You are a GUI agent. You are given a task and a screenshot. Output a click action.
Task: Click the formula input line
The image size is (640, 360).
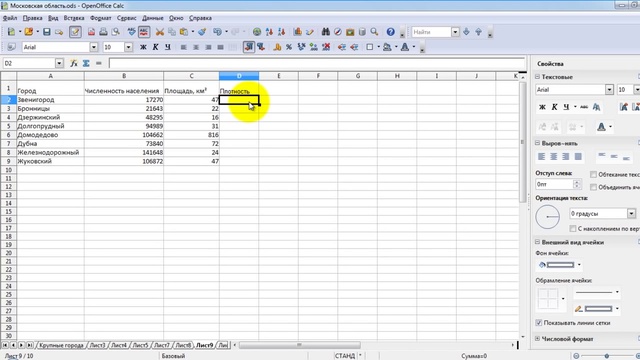coord(317,63)
